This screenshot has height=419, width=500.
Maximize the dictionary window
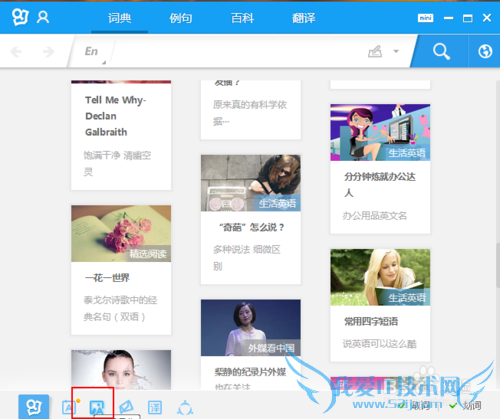[x=468, y=18]
